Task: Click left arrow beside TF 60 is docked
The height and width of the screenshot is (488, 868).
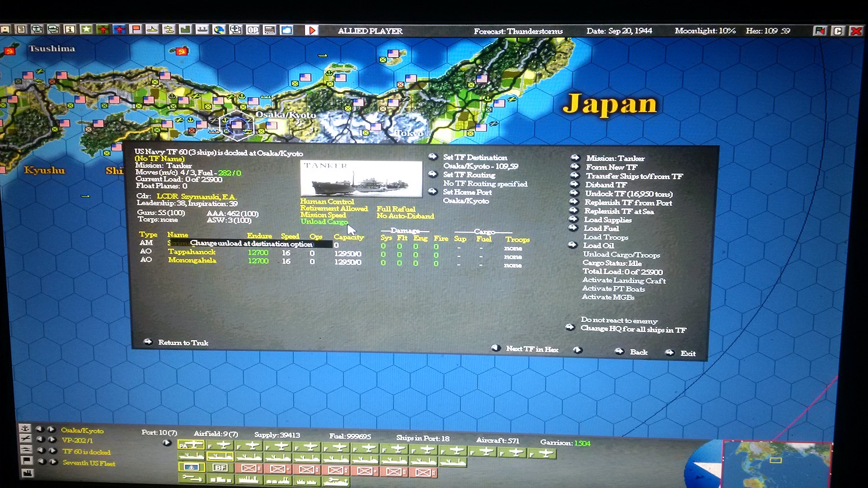Action: (41, 451)
